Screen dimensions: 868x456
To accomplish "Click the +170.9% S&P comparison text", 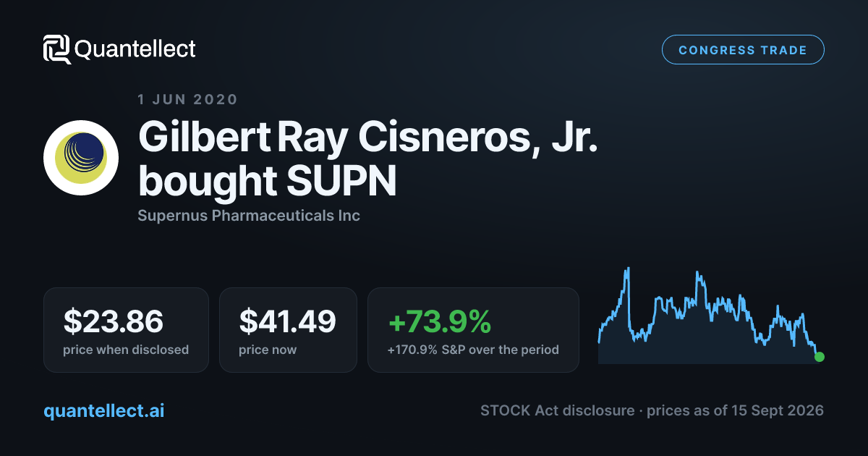I will click(x=473, y=350).
